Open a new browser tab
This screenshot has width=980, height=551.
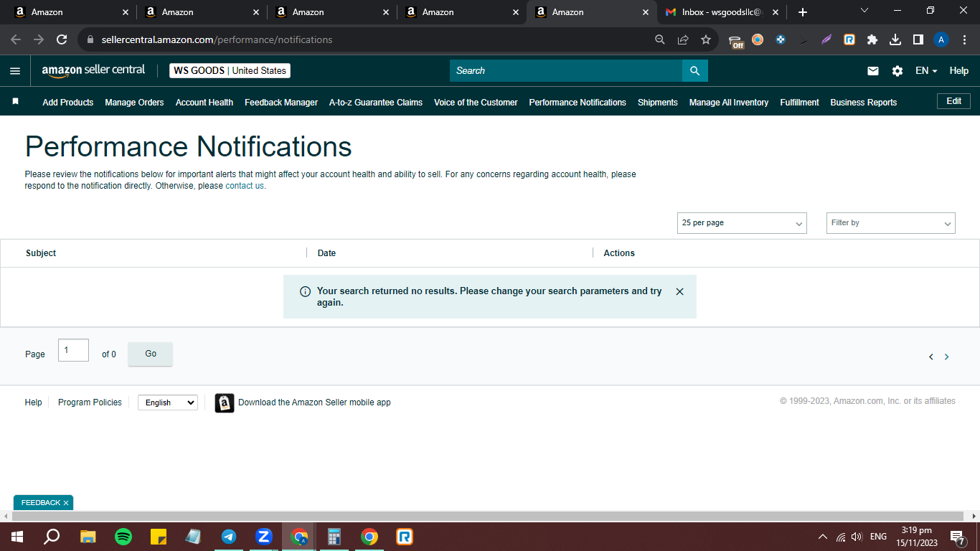point(803,12)
